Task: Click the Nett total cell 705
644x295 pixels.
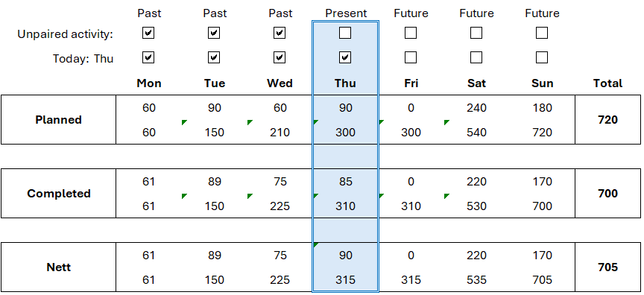Action: 608,267
